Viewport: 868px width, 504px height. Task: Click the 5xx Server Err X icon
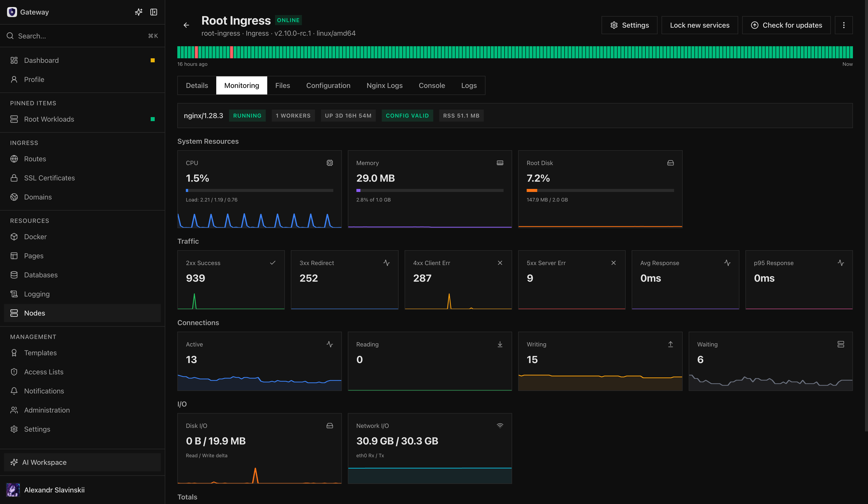point(614,263)
